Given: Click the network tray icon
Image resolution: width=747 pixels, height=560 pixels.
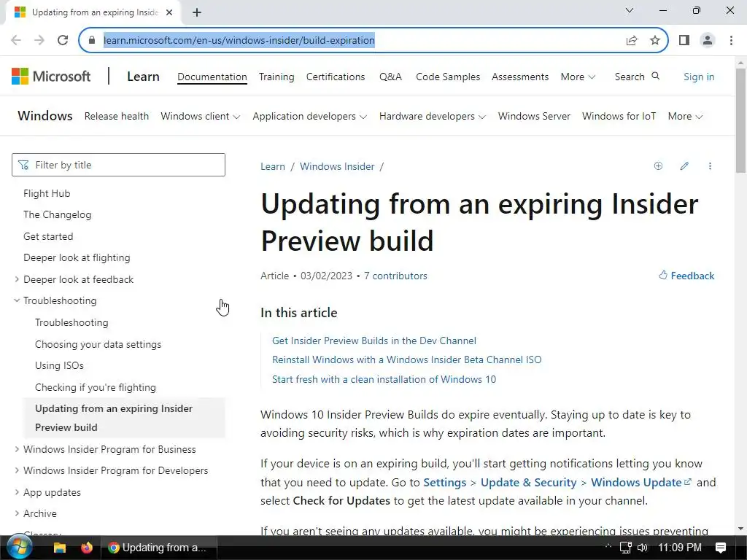Looking at the screenshot, I should coord(625,548).
